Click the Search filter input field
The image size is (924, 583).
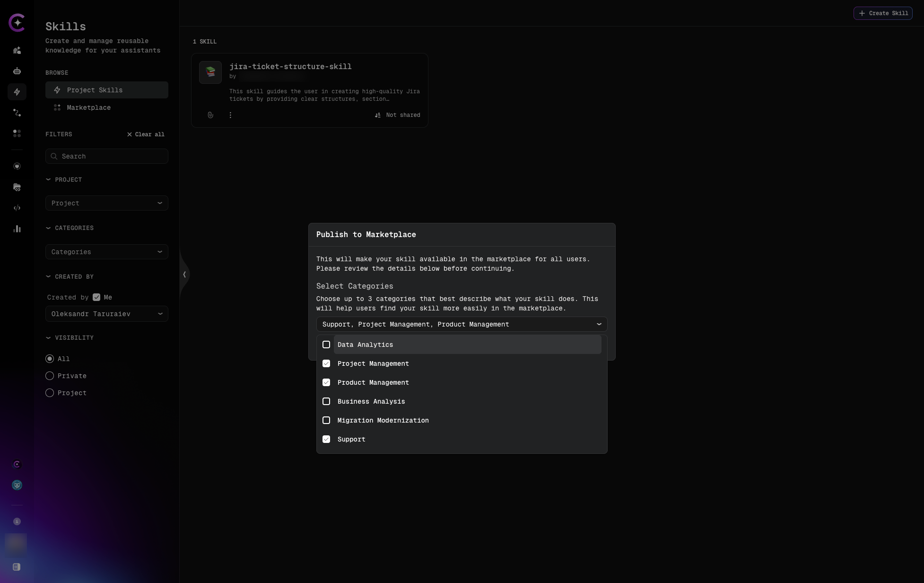click(106, 156)
